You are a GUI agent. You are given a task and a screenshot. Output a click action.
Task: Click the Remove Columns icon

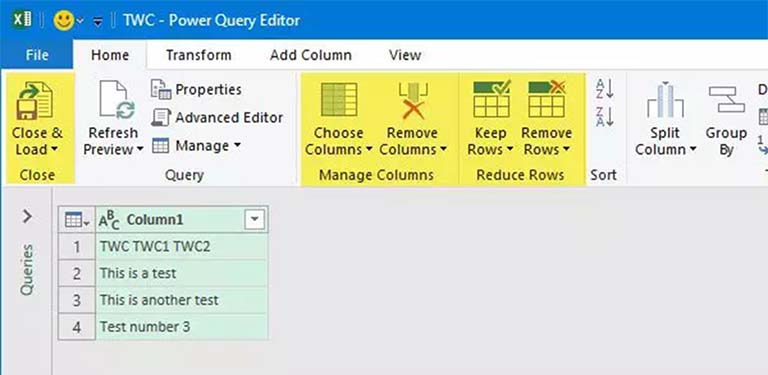[412, 101]
